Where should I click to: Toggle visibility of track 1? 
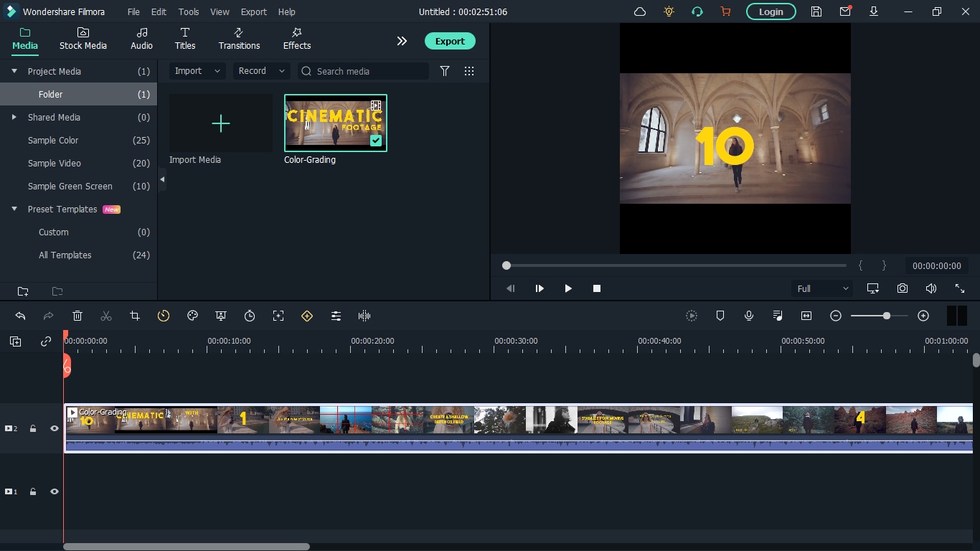point(54,491)
